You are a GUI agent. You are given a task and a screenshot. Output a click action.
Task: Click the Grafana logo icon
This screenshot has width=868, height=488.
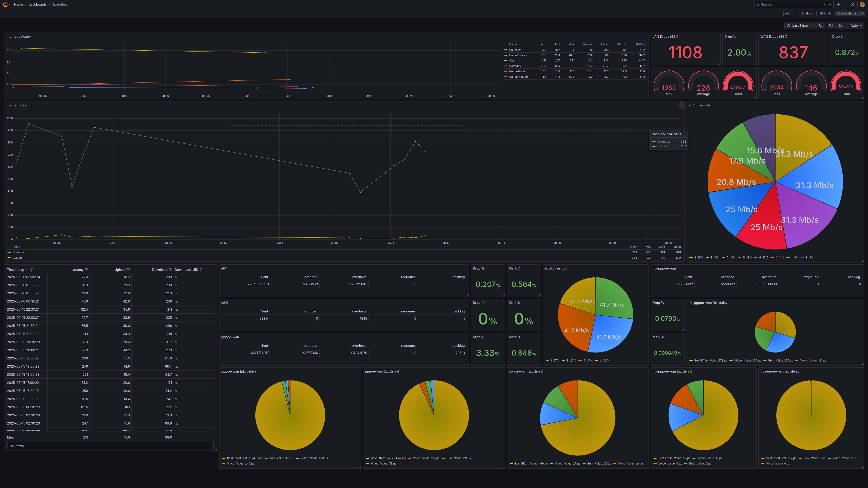pyautogui.click(x=5, y=4)
